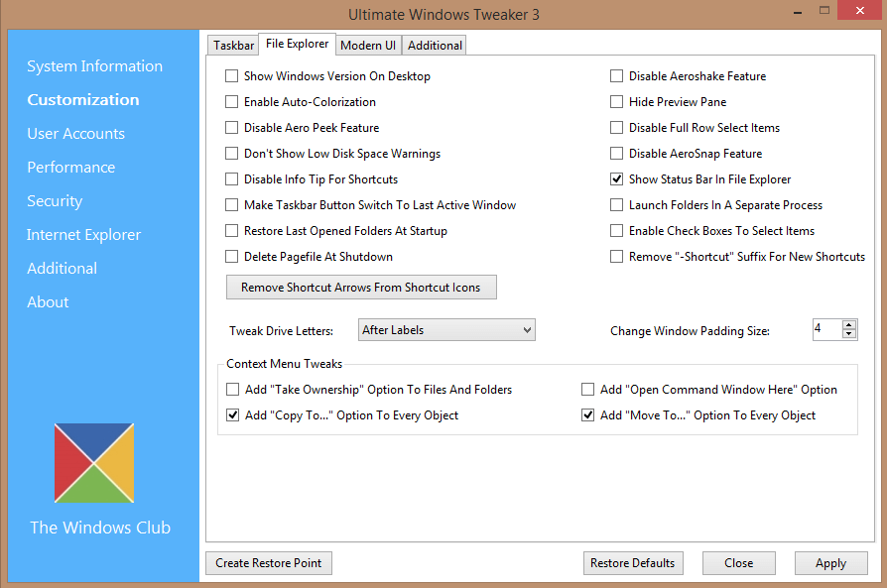Check Don't Show Low Disk Space Warnings
The width and height of the screenshot is (887, 588).
[x=231, y=154]
